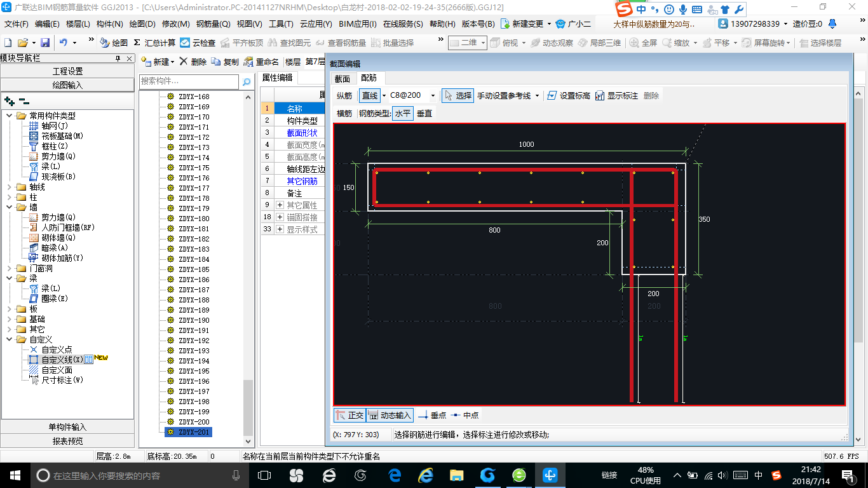This screenshot has height=488, width=868.
Task: Click 全屏 full screen zoom
Action: [644, 43]
